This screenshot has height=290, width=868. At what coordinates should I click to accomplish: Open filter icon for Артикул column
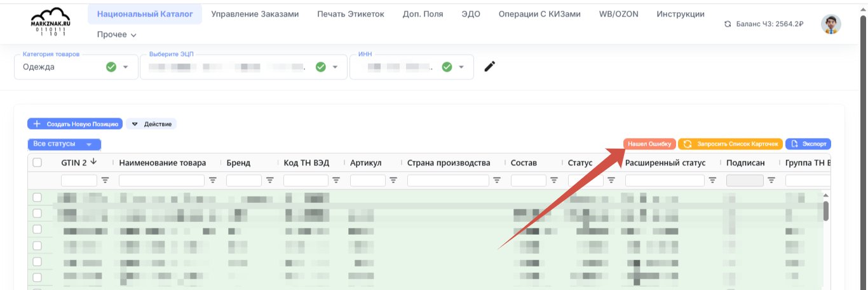click(394, 181)
